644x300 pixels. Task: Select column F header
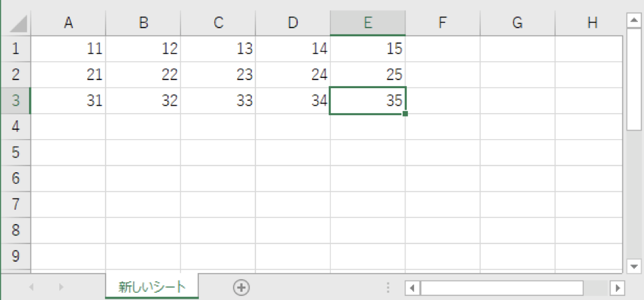(443, 24)
